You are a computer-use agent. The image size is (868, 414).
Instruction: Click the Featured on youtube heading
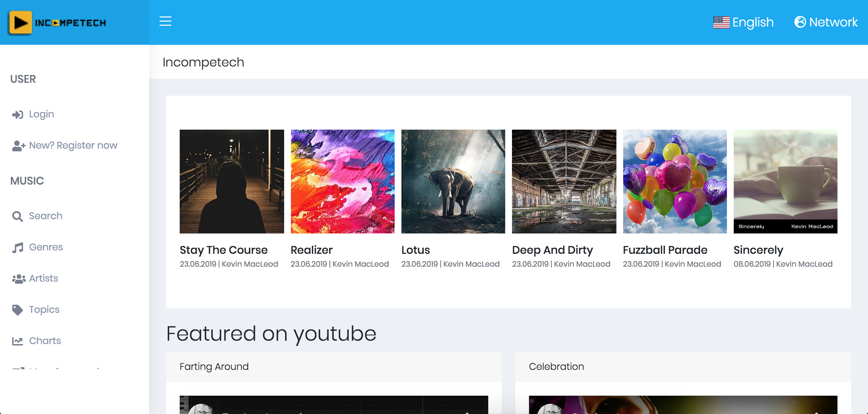(x=271, y=334)
